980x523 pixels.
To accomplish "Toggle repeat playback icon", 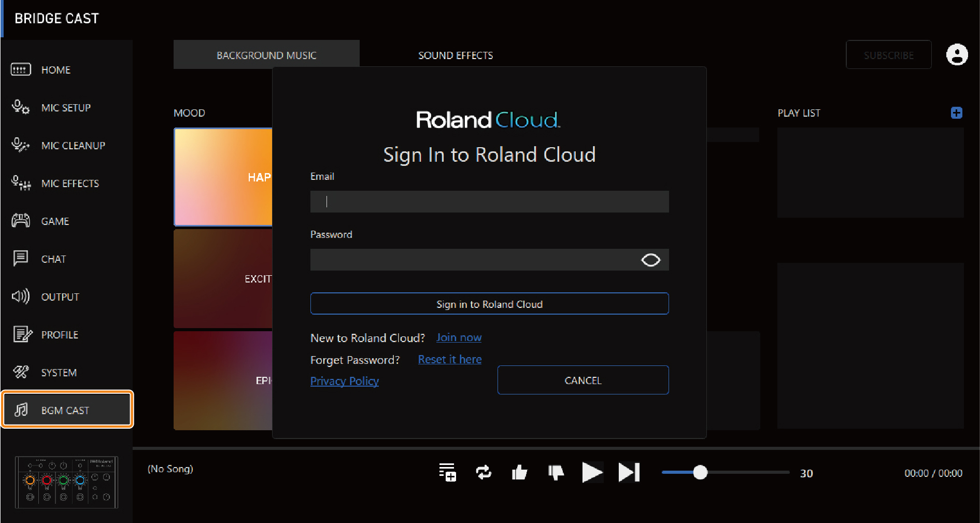I will click(484, 472).
